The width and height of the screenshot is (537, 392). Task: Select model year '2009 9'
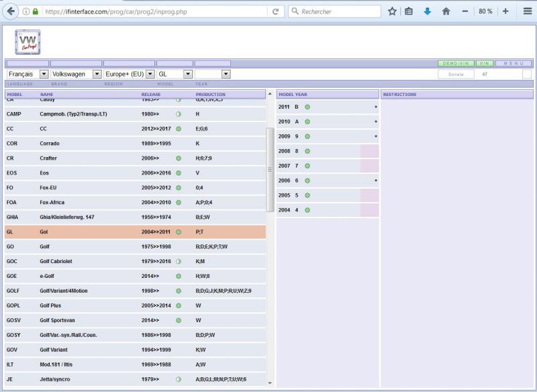(328, 136)
